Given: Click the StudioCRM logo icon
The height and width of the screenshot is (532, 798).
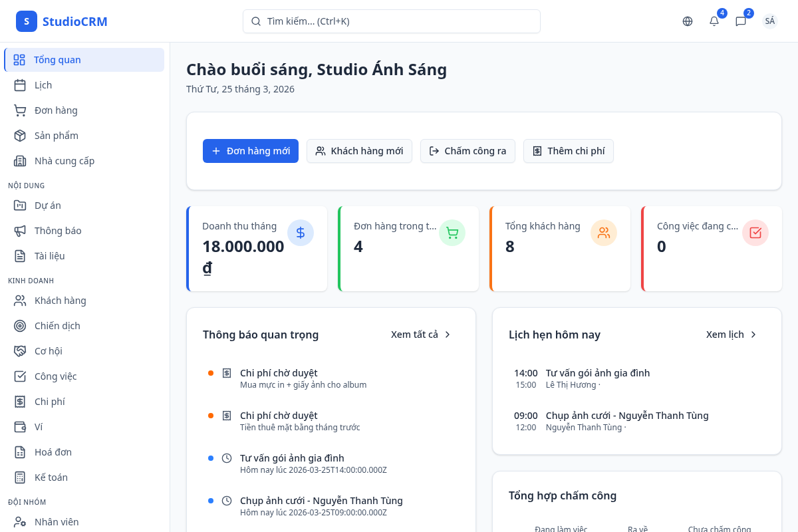Looking at the screenshot, I should (27, 21).
